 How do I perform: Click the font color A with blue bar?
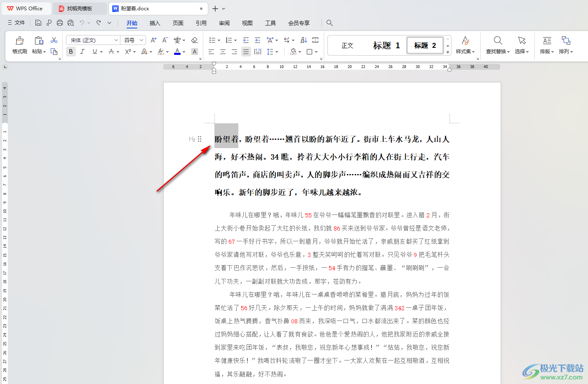click(x=177, y=52)
